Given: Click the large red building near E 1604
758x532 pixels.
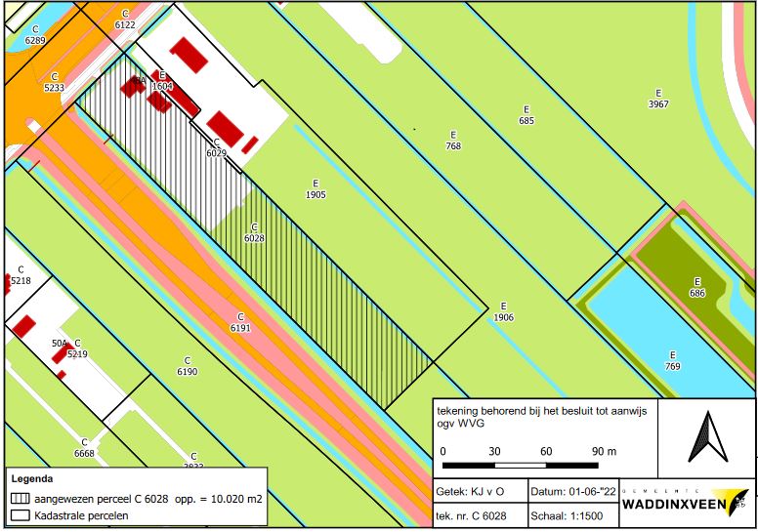Looking at the screenshot, I should (x=188, y=55).
